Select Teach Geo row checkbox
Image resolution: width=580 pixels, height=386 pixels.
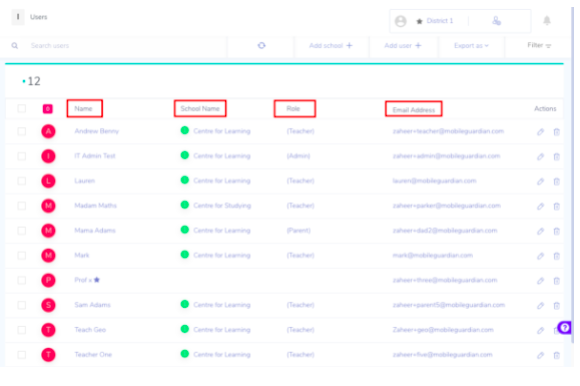(x=22, y=330)
